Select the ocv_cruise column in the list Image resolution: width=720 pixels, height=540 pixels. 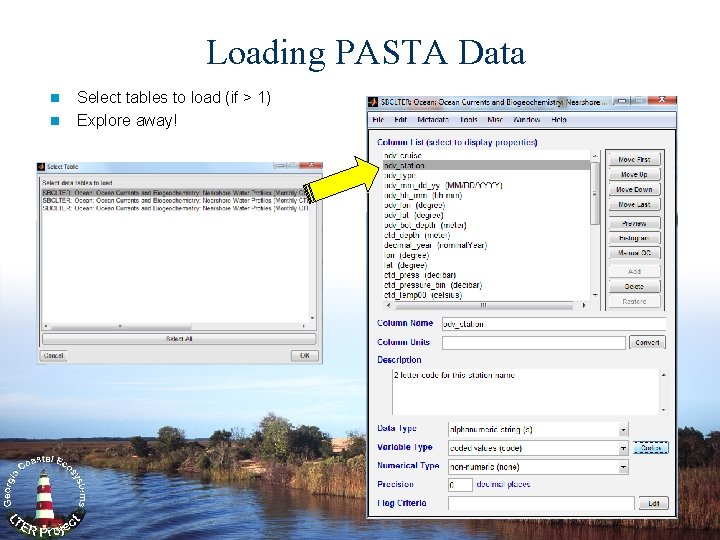pos(487,155)
